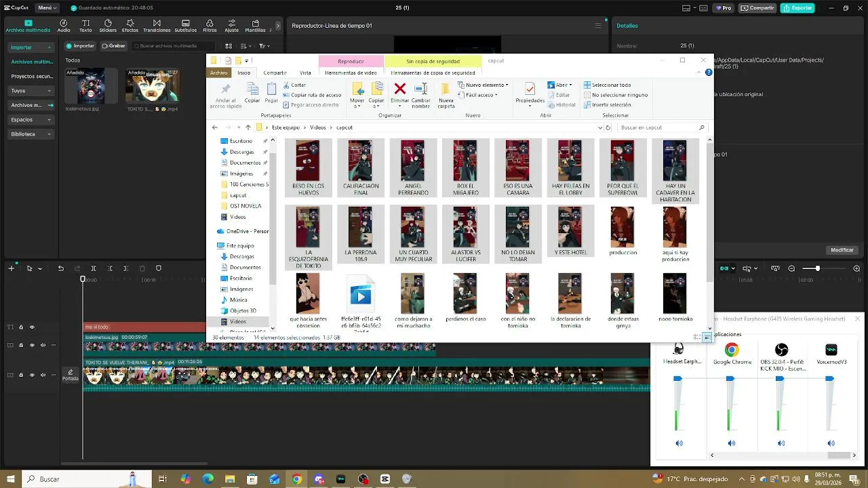
Task: Adjust Google Chrome volume slider handle
Action: [730, 379]
